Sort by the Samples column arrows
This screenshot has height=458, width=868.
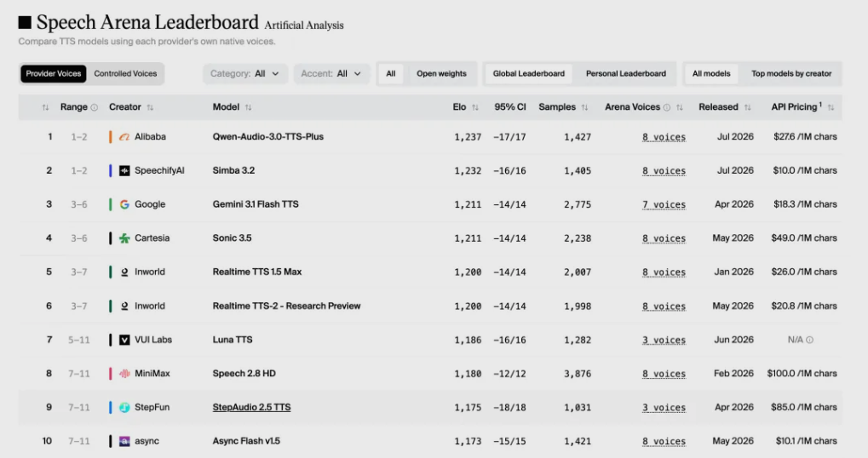[584, 107]
